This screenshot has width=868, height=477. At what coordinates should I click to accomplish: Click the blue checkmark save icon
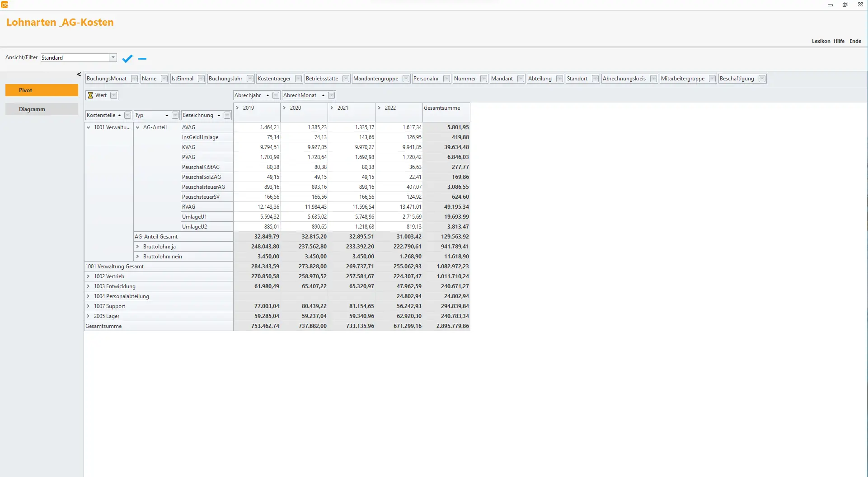(127, 58)
